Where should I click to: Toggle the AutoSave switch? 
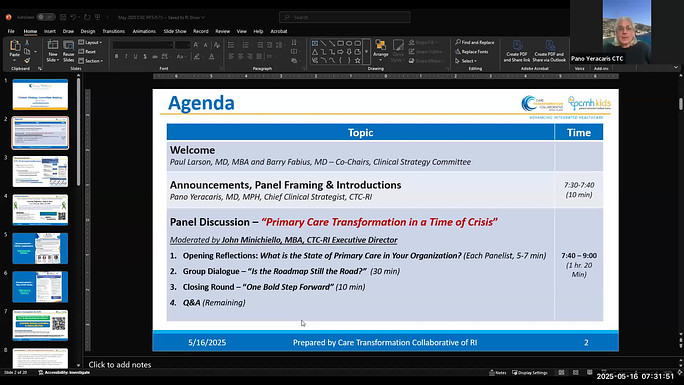click(46, 17)
